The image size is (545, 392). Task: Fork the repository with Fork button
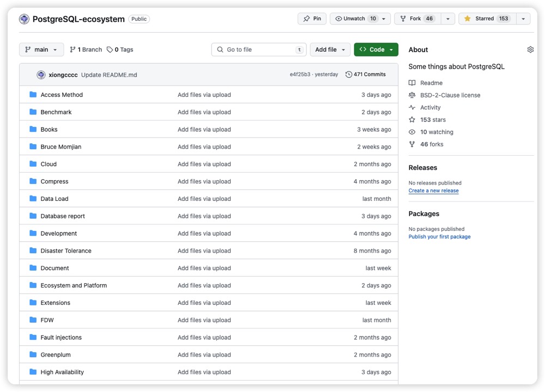pos(416,19)
